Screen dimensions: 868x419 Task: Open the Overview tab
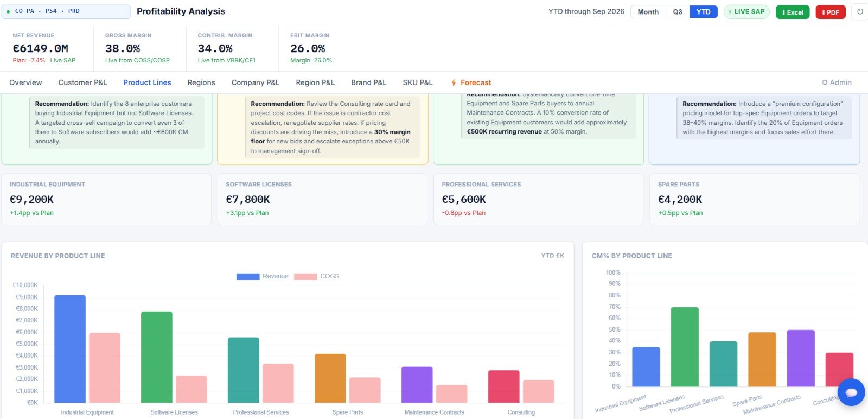click(25, 82)
